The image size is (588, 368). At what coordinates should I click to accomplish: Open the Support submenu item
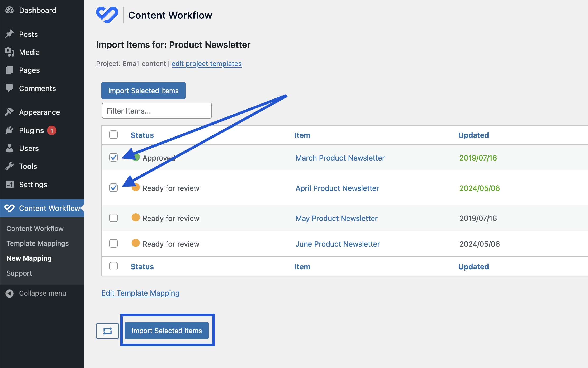tap(19, 273)
